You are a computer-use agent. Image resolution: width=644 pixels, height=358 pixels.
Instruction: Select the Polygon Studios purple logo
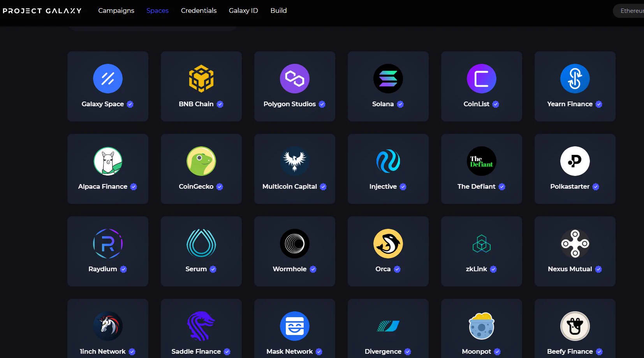tap(295, 79)
